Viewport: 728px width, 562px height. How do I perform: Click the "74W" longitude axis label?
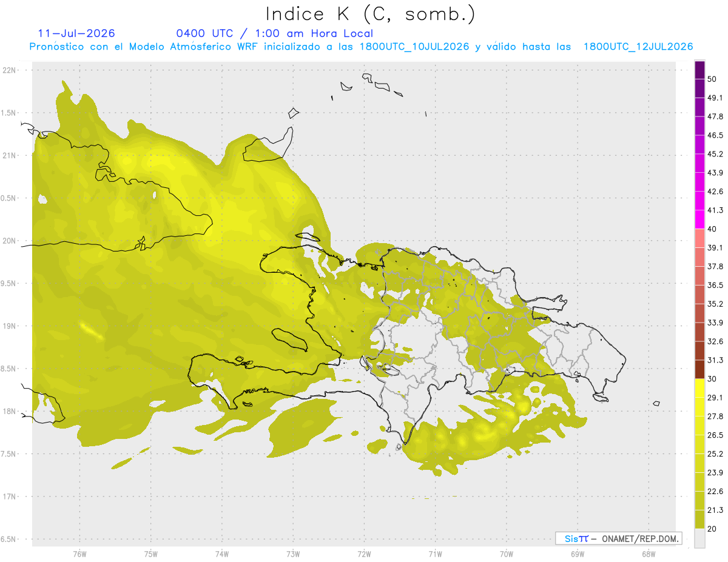click(222, 554)
